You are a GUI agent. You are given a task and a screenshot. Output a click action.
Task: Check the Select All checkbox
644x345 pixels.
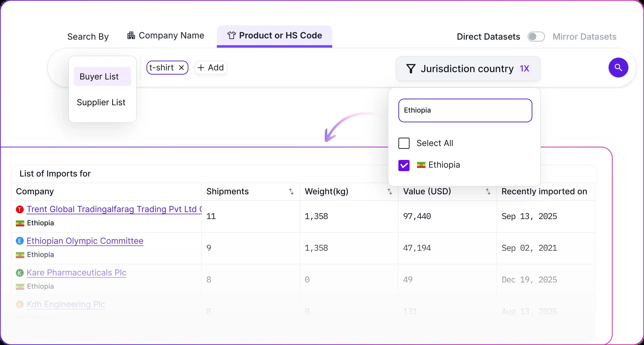[404, 143]
